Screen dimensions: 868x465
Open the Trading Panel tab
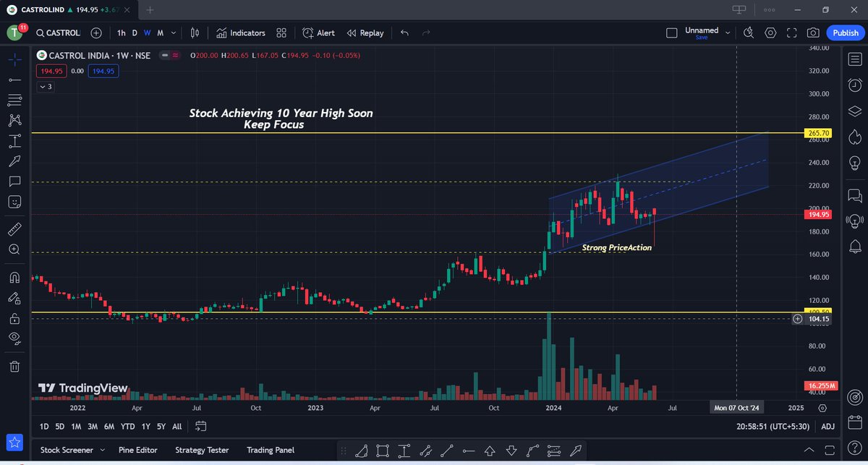(270, 450)
